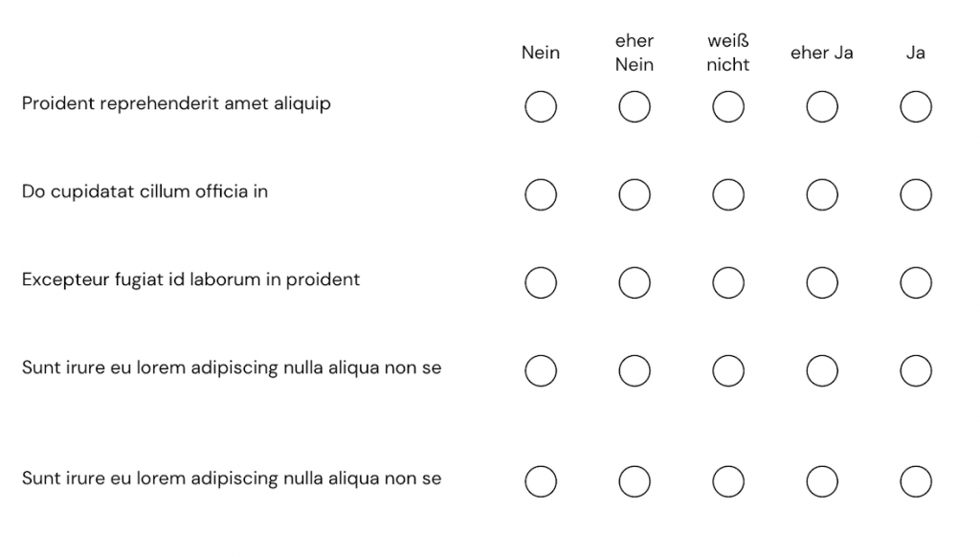Pick 'eher Nein' for Do cupidatat cillum officia
The image size is (980, 557).
pos(635,195)
